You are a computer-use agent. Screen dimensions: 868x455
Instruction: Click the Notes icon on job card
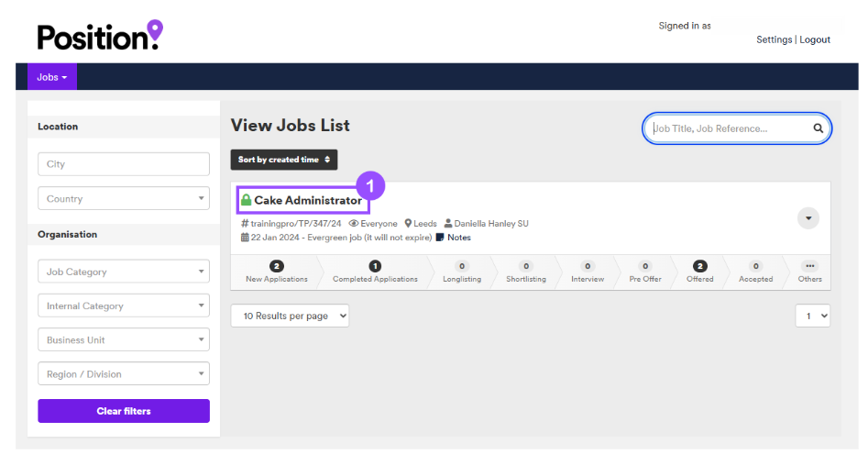(x=440, y=237)
